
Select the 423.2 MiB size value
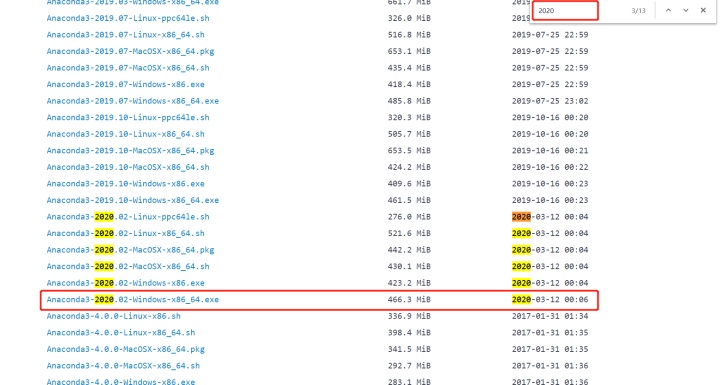[x=409, y=283]
